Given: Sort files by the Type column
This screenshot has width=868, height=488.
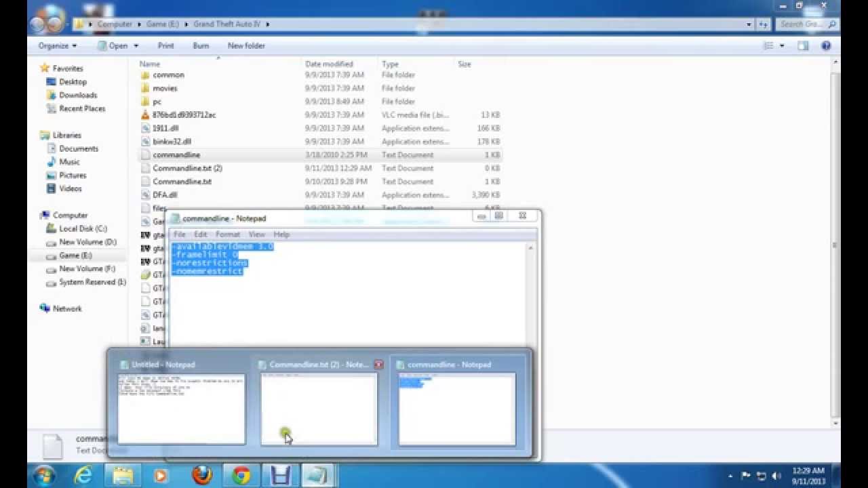Looking at the screenshot, I should tap(389, 64).
